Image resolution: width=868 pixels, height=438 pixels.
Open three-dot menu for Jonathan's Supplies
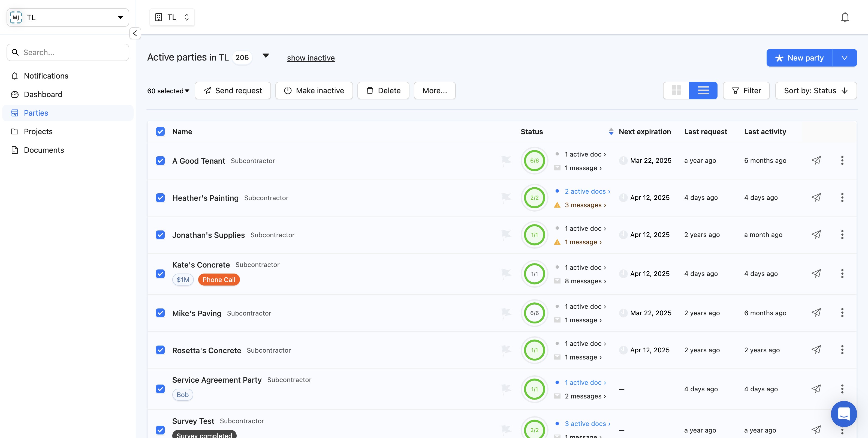[x=842, y=235]
